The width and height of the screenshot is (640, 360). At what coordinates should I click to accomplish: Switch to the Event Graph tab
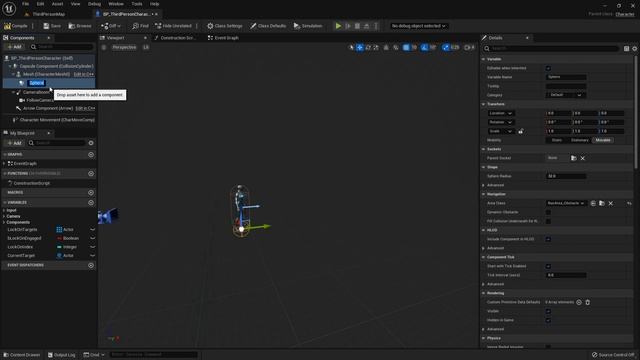(223, 38)
